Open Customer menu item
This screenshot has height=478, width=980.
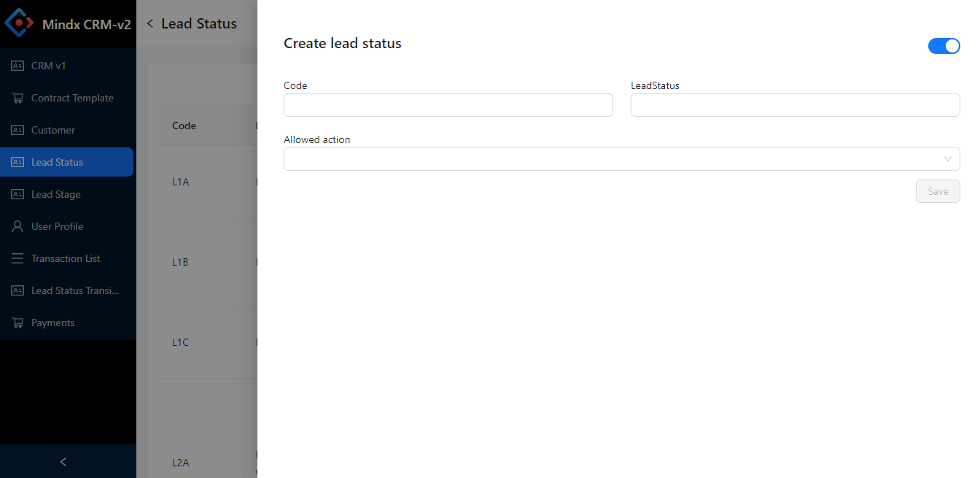[66, 130]
